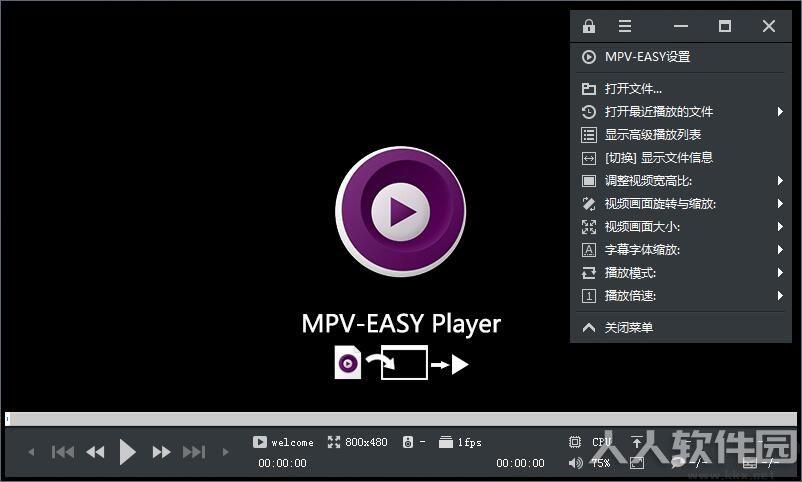Toggle the stay-on-top arrow icon
This screenshot has width=802, height=482.
click(637, 442)
